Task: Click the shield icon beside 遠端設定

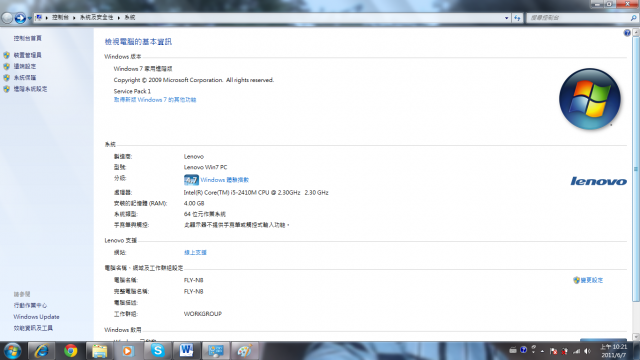Action: pyautogui.click(x=7, y=66)
